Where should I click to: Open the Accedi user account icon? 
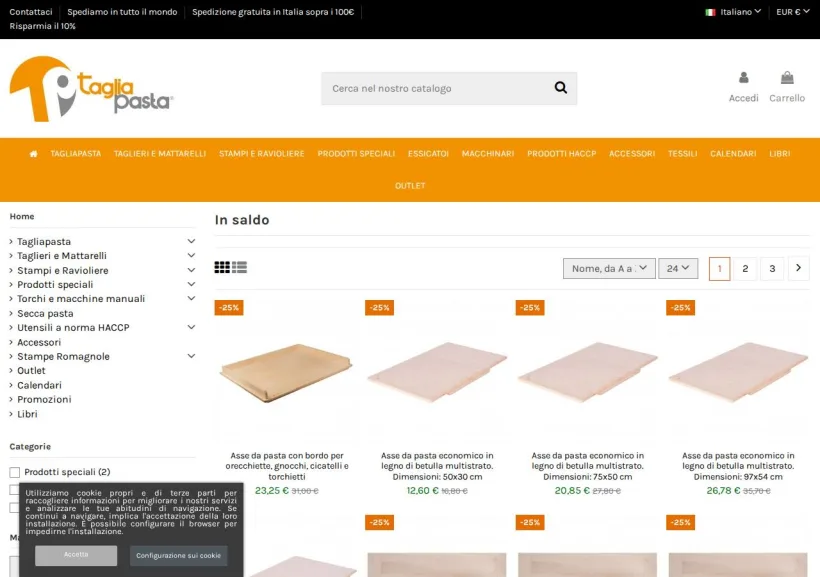click(x=743, y=78)
